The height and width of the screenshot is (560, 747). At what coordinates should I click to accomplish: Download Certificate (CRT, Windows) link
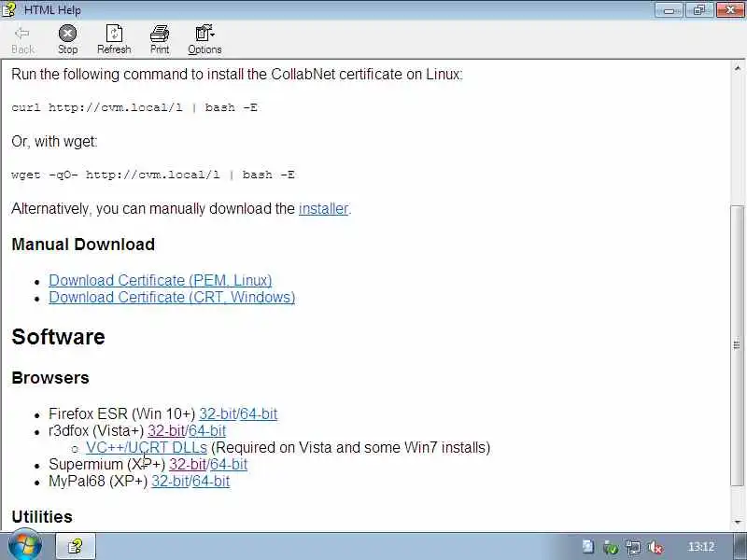tap(172, 297)
